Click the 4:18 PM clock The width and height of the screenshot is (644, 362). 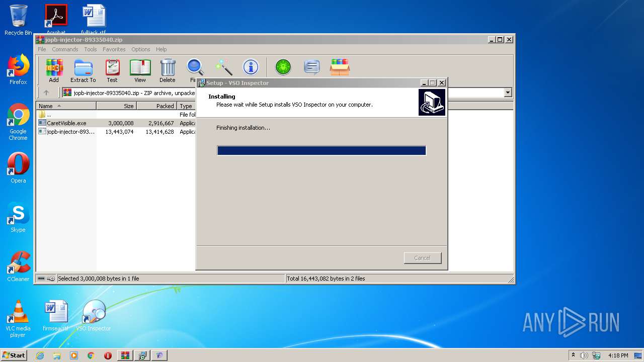[618, 355]
